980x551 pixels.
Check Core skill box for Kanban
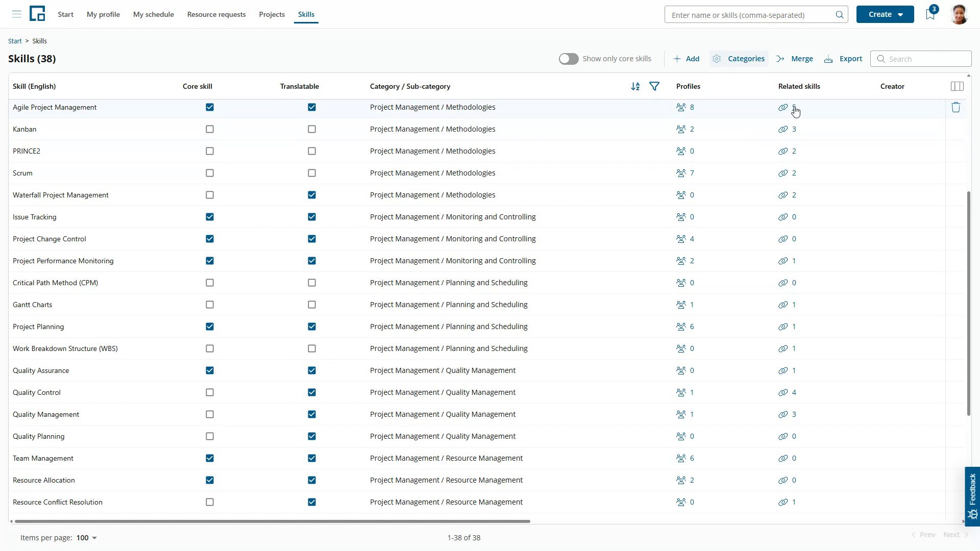pyautogui.click(x=210, y=129)
